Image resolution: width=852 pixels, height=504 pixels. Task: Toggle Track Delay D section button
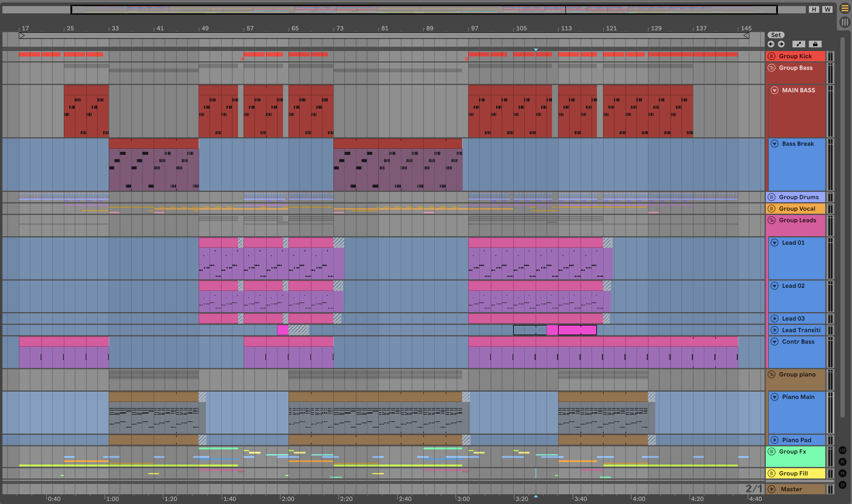tap(843, 485)
